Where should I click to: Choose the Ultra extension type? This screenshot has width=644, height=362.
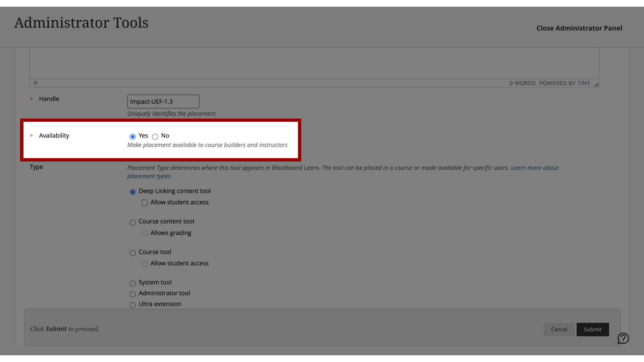tap(132, 305)
